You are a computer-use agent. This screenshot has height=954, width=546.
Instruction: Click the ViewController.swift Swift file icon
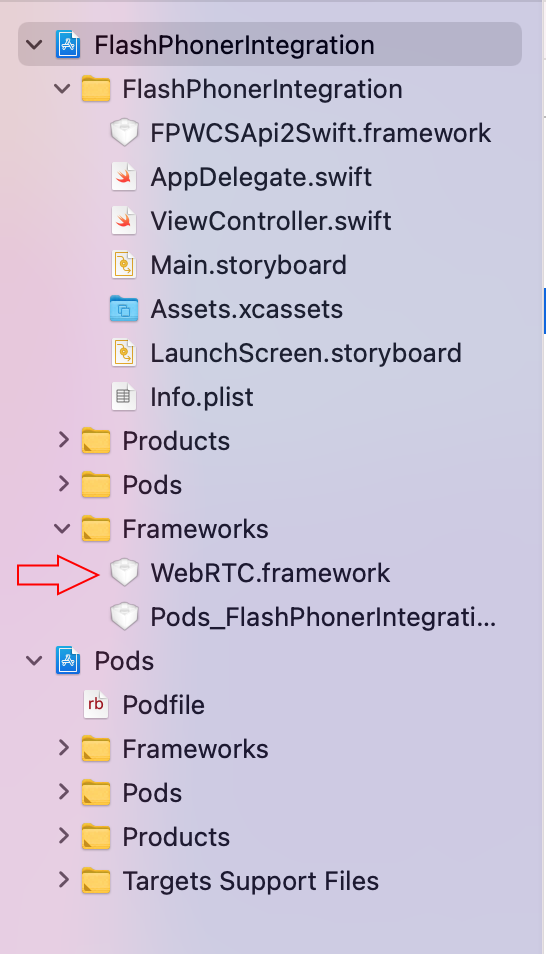[124, 221]
